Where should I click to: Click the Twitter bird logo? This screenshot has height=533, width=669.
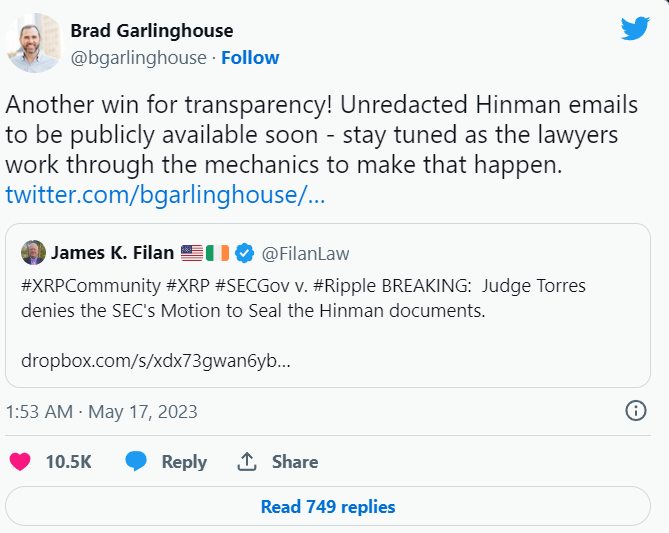635,28
